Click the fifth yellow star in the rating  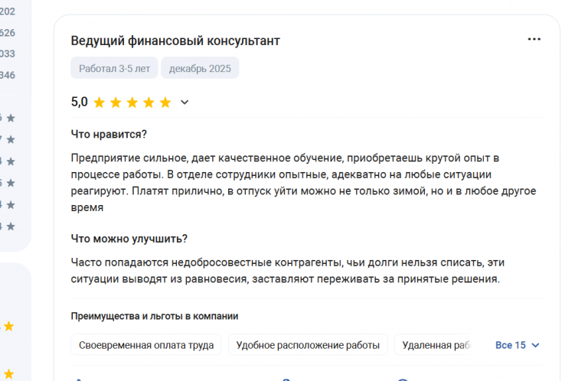(165, 102)
